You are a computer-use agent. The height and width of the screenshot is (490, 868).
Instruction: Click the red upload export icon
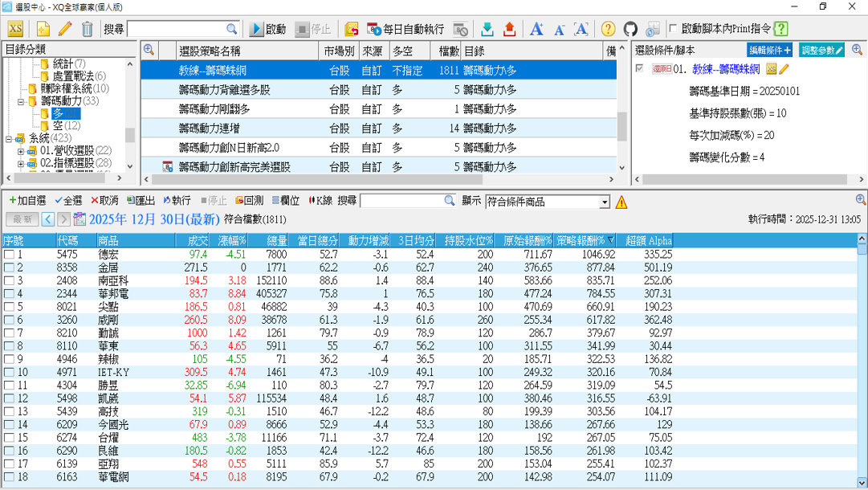pos(509,29)
